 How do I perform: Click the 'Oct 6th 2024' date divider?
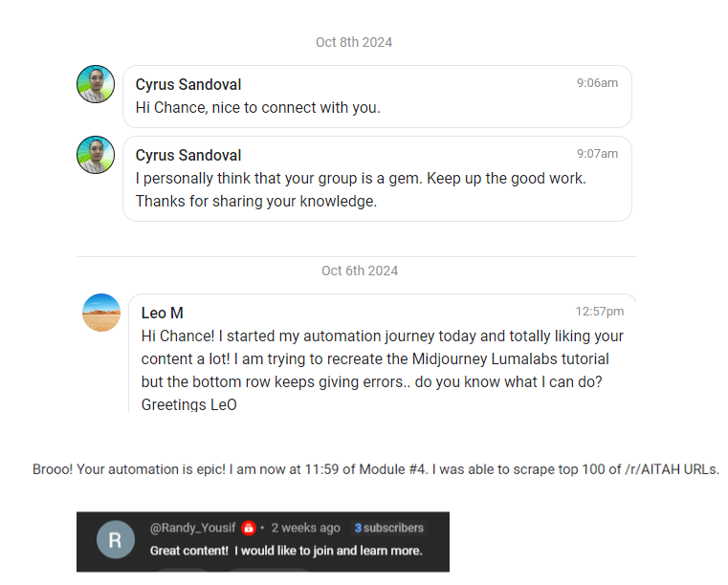point(360,271)
